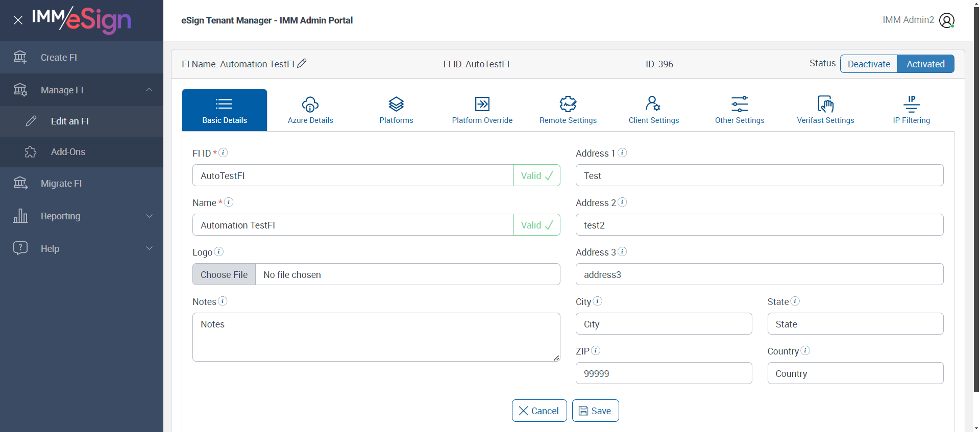Screen dimensions: 980x432
Task: Click the Cancel button
Action: click(x=539, y=411)
